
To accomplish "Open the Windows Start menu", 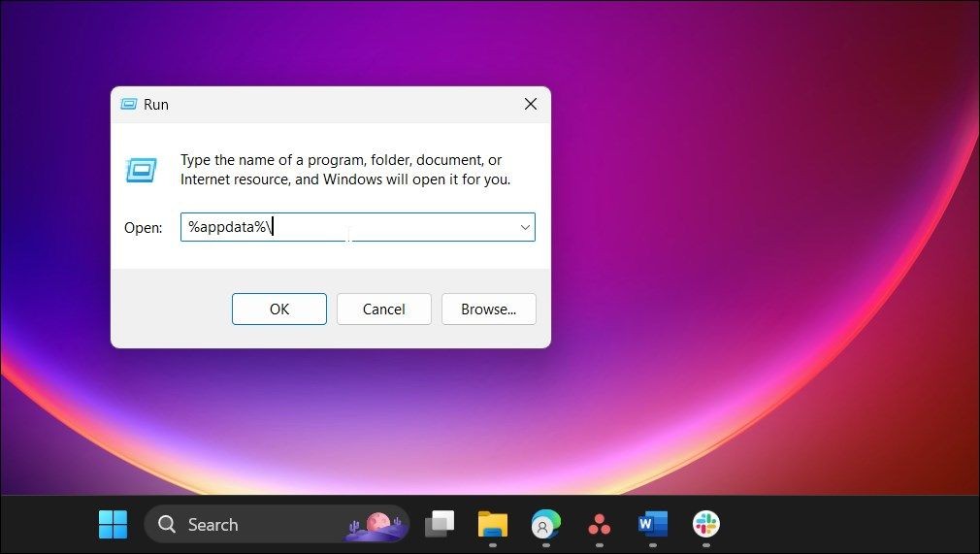I will click(114, 524).
